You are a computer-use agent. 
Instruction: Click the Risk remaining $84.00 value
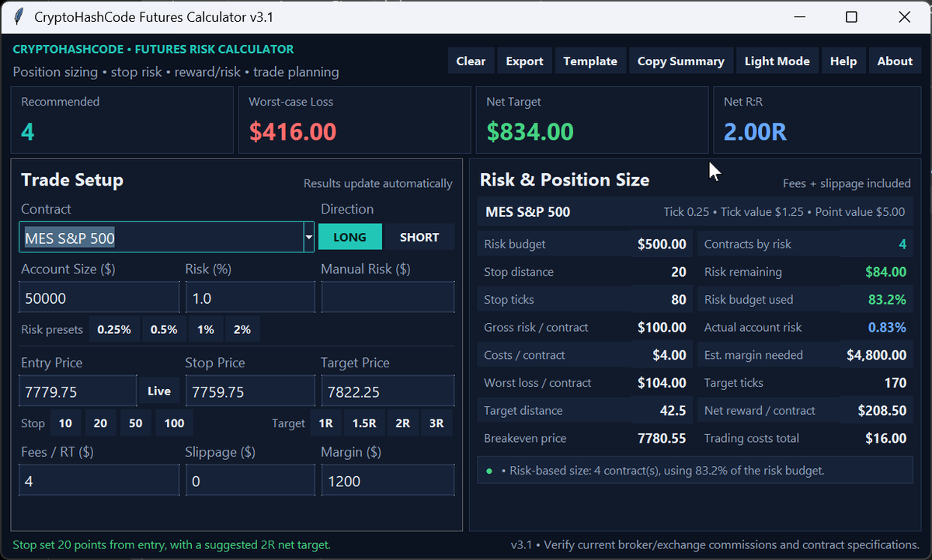click(885, 272)
